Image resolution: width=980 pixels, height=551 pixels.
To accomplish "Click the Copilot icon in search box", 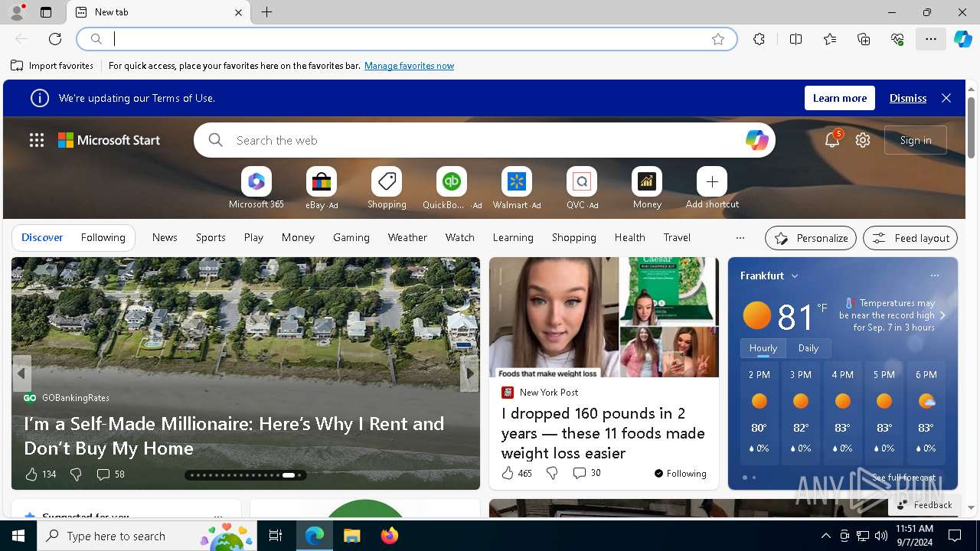I will (x=756, y=140).
